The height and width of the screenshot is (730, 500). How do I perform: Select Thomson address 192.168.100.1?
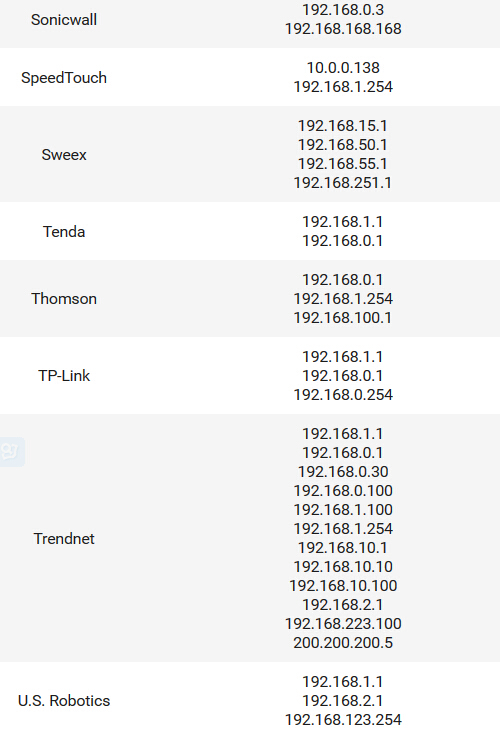click(x=343, y=318)
